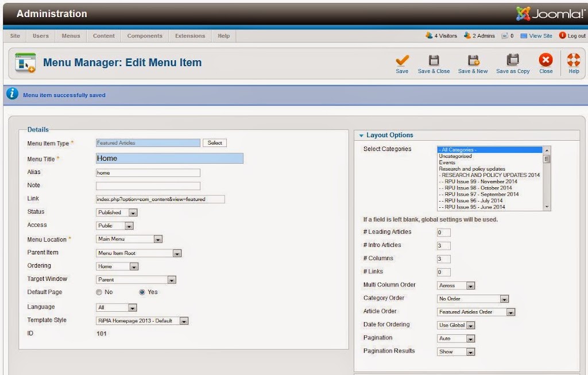Click the # Links field
Viewport: 588px width, 375px height.
(x=444, y=272)
